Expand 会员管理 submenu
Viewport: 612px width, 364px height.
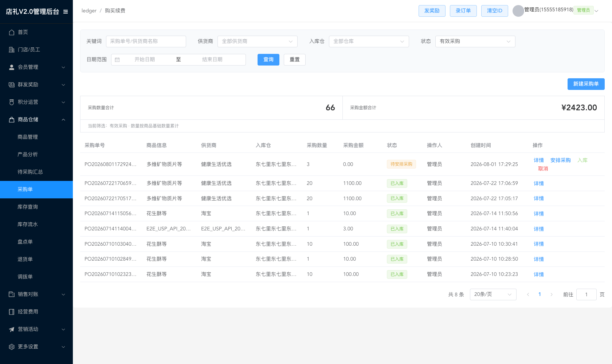[x=63, y=67]
